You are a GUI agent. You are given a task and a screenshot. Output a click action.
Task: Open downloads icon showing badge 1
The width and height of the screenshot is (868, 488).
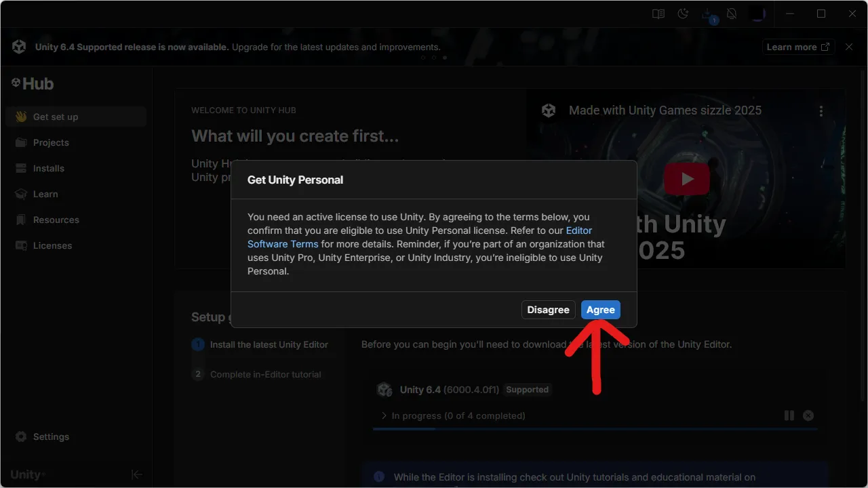point(707,14)
